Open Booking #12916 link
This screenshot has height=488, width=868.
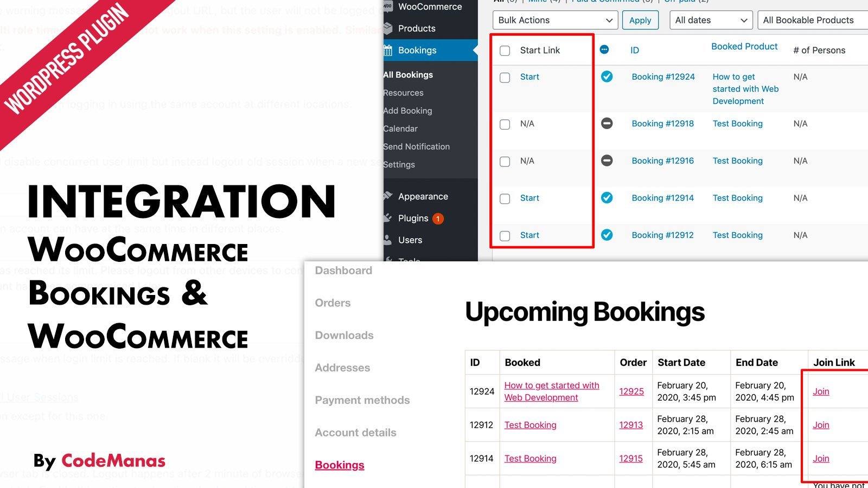point(663,161)
